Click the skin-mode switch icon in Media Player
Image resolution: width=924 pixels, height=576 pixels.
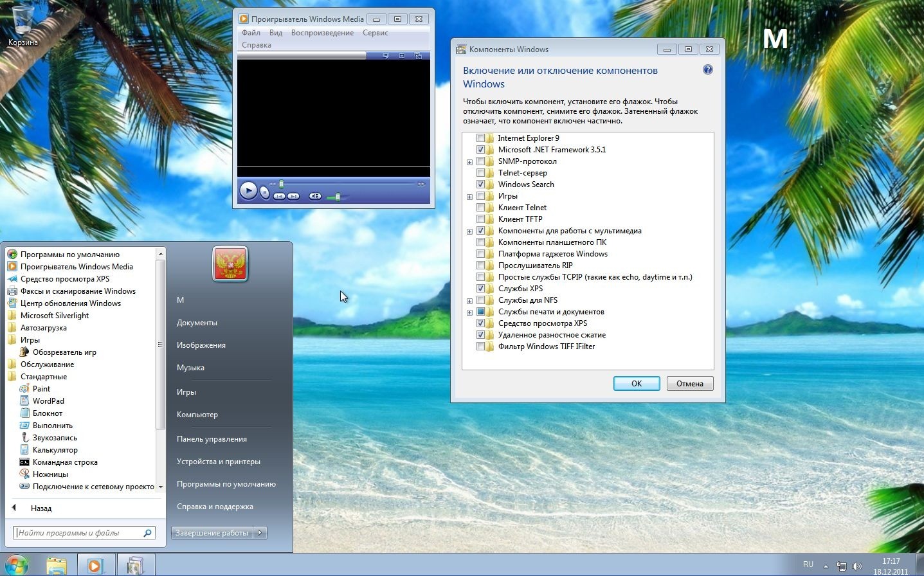(419, 56)
